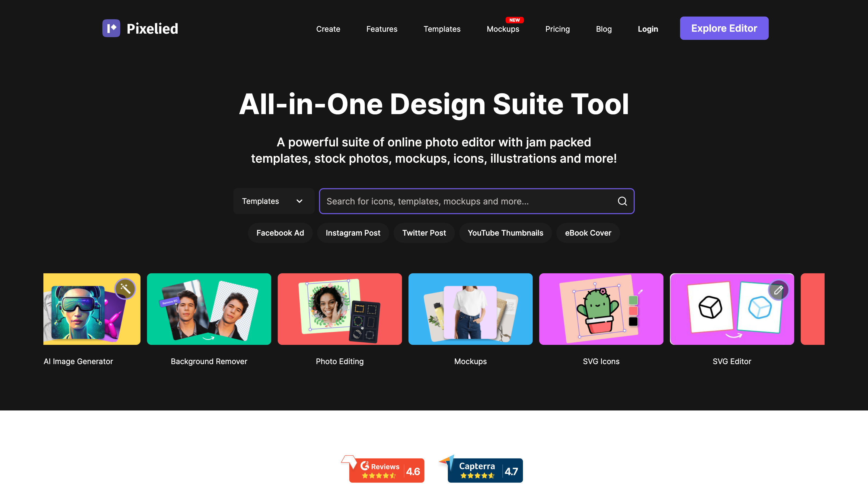Click the search input field
Screen dimensions: 868x488
(x=476, y=201)
